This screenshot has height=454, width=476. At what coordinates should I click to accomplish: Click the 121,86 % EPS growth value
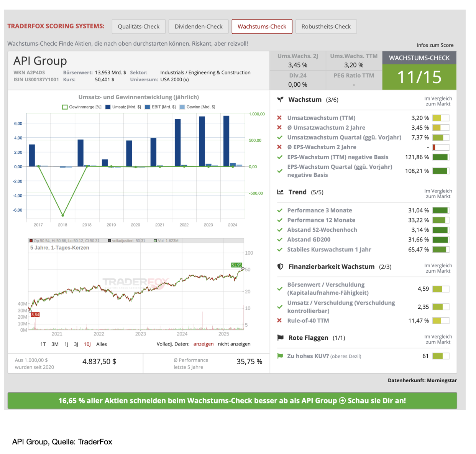point(417,157)
